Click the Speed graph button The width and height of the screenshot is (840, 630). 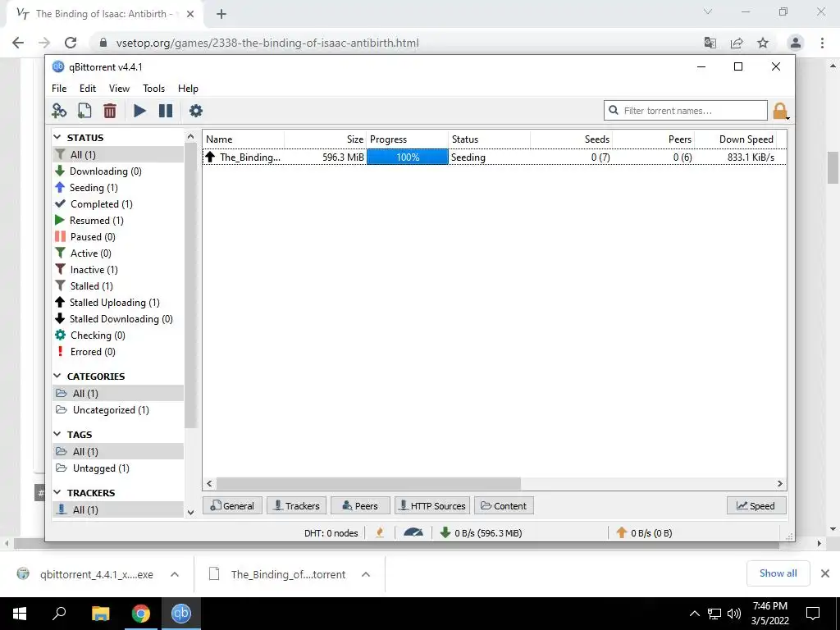click(756, 505)
